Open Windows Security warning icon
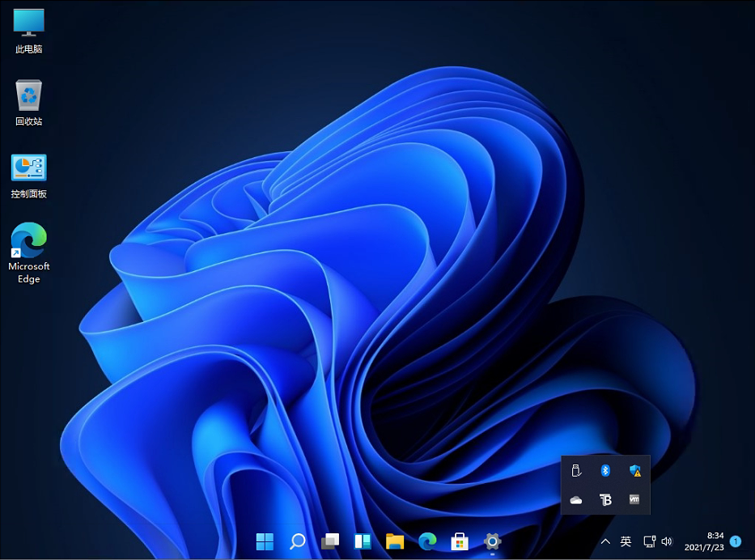This screenshot has width=755, height=560. tap(635, 470)
